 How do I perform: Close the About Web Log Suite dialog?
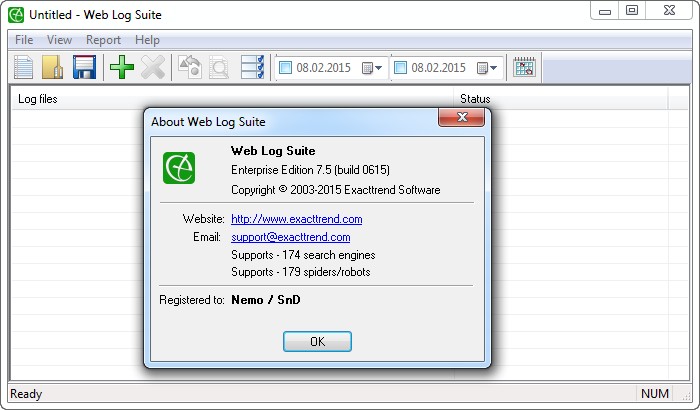[462, 117]
